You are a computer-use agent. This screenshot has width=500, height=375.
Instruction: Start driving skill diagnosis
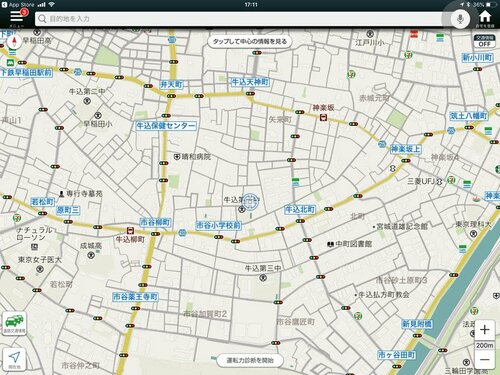250,360
